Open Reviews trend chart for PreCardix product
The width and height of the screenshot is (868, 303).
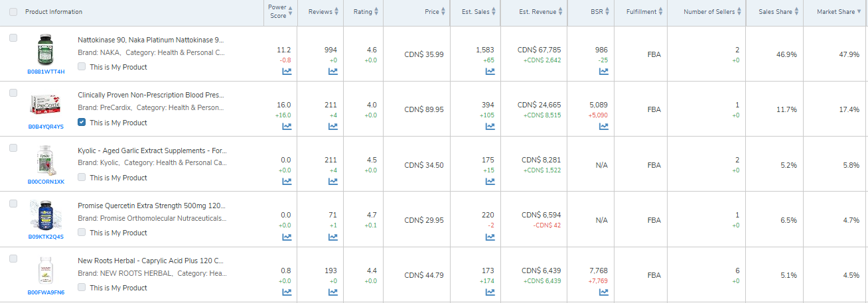click(x=333, y=127)
